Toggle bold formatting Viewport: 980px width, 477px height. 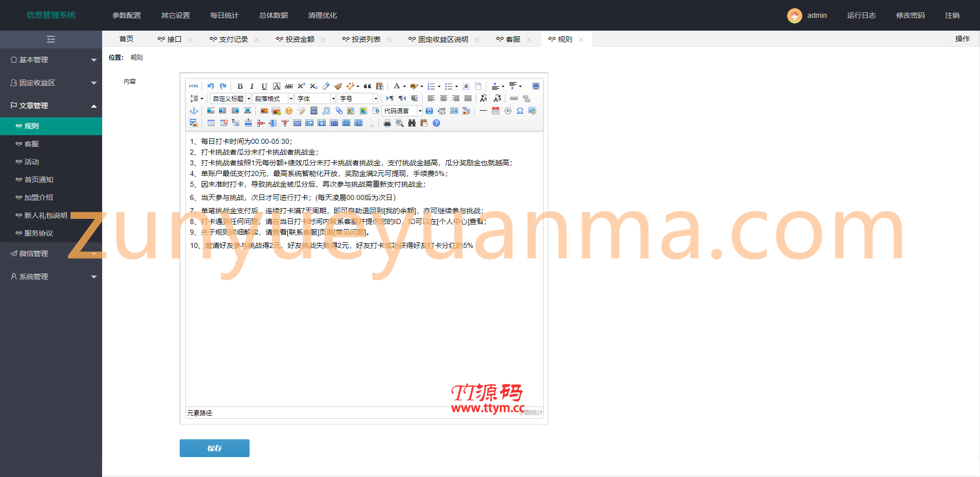(x=240, y=86)
